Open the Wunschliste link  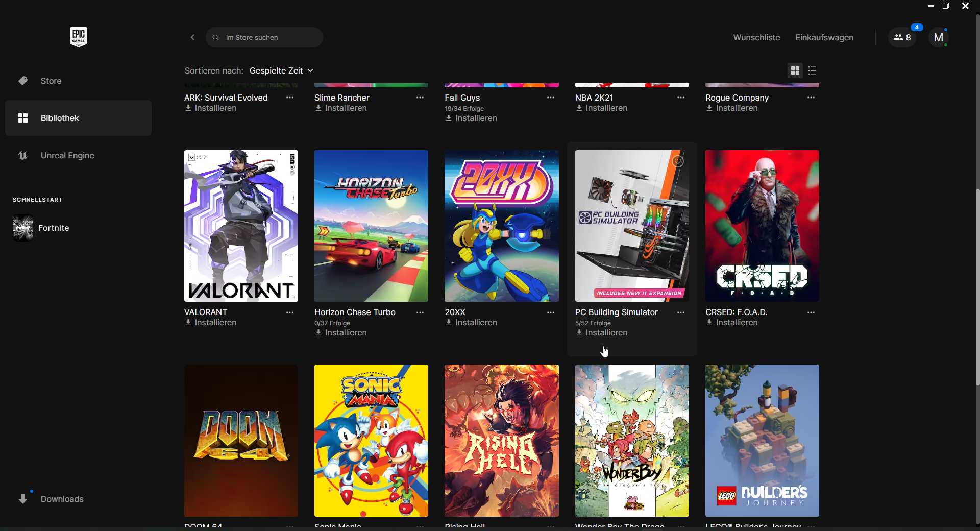point(756,37)
